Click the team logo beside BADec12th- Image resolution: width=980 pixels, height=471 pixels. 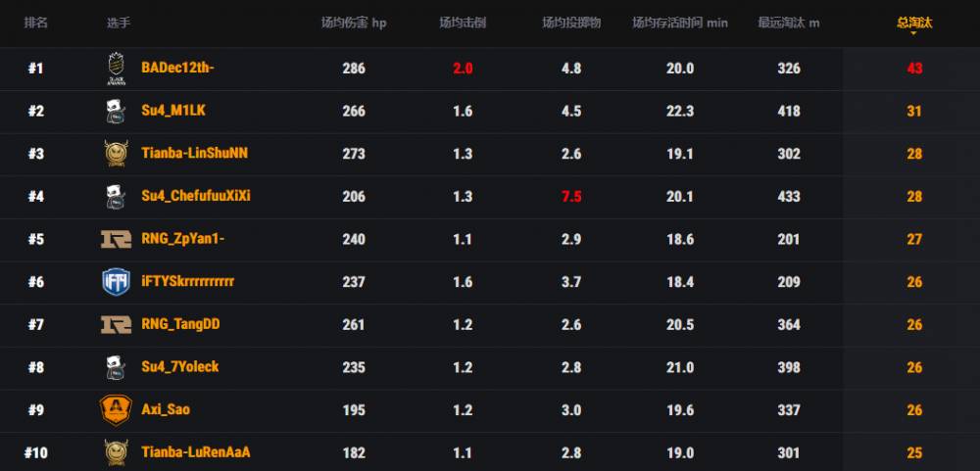click(x=117, y=69)
